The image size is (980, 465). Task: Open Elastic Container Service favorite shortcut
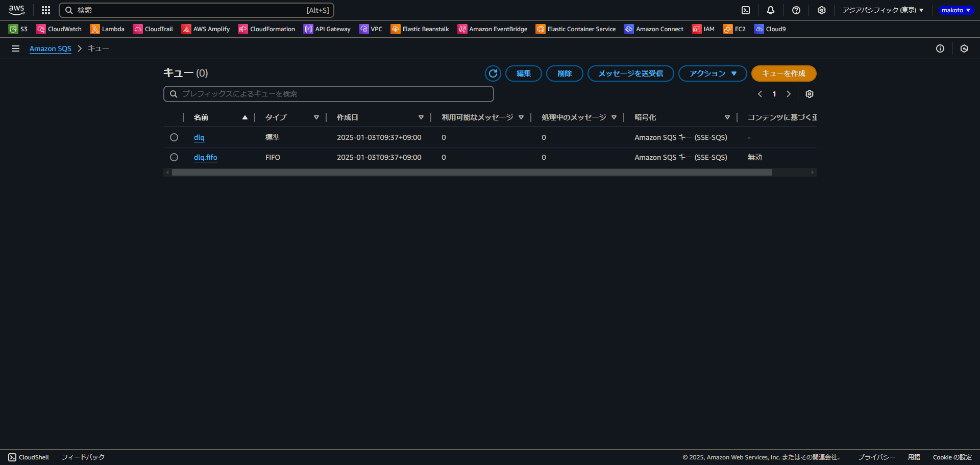[576, 29]
